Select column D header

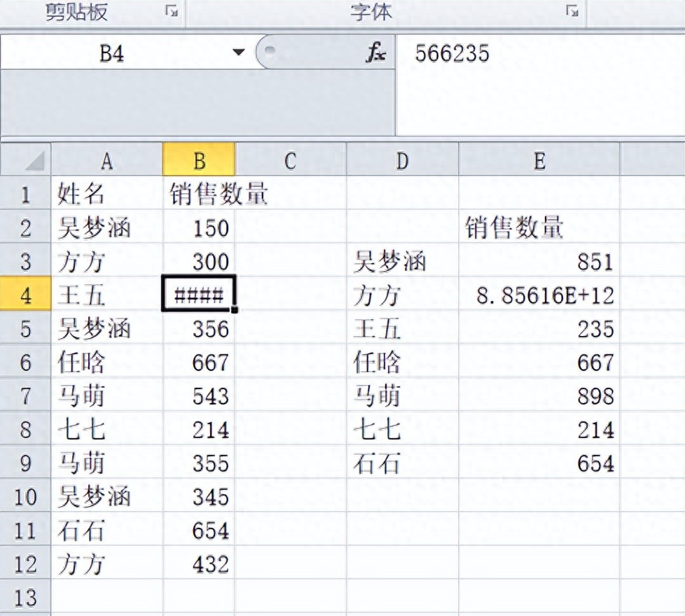tap(402, 161)
